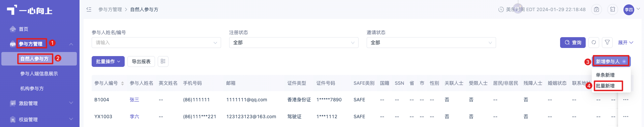Viewport: 644px width, 127px height.
Task: Open the 邀请状态 dropdown
Action: [431, 43]
